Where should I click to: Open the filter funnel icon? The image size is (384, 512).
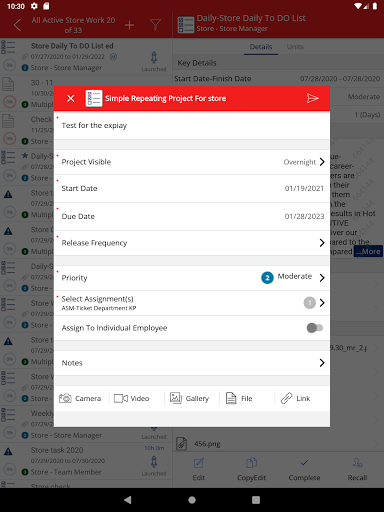coord(155,25)
